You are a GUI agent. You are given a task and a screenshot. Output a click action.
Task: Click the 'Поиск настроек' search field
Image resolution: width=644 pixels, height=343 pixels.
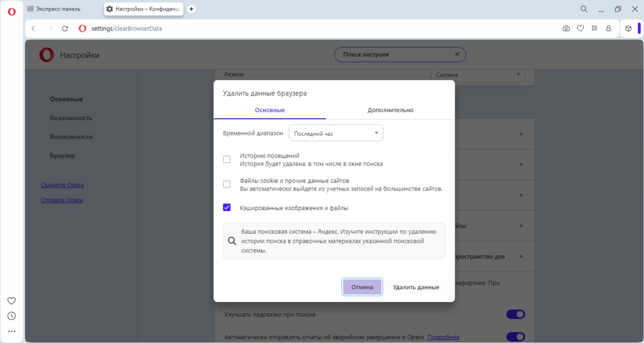[x=400, y=54]
